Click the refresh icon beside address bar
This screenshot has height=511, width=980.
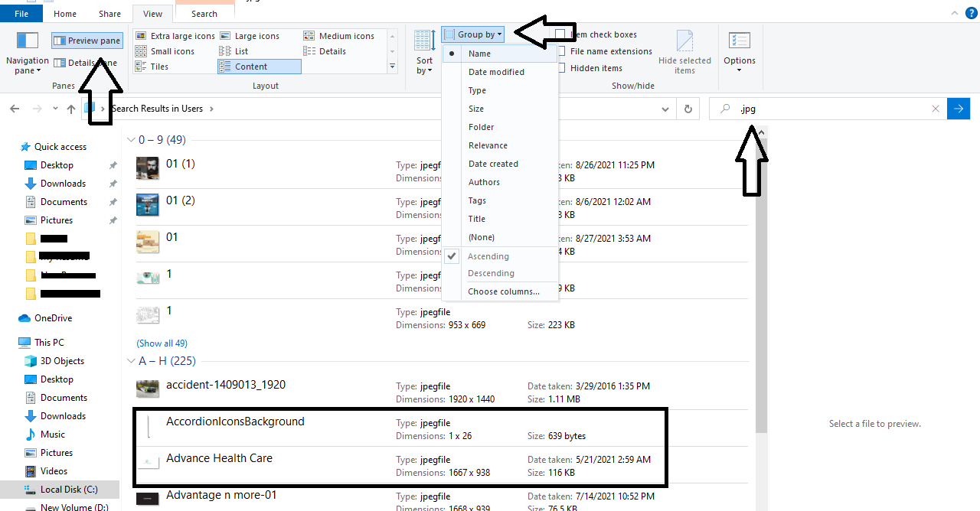pos(688,109)
